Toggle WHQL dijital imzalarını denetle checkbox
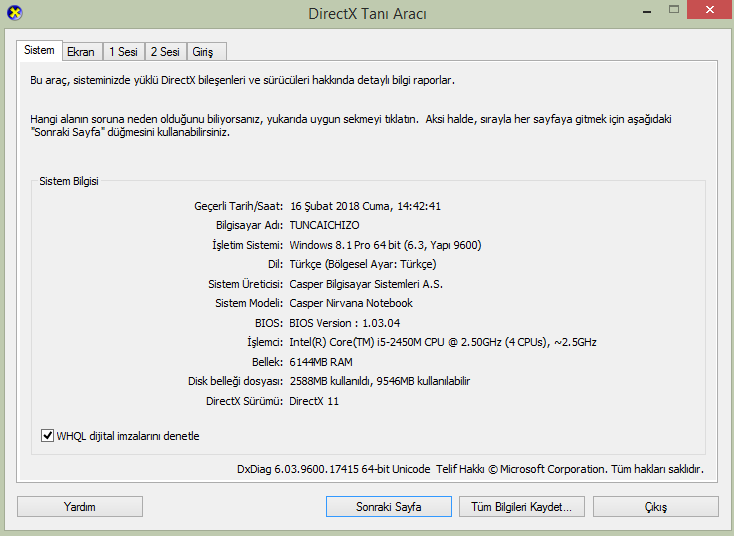The height and width of the screenshot is (536, 739). pyautogui.click(x=47, y=436)
